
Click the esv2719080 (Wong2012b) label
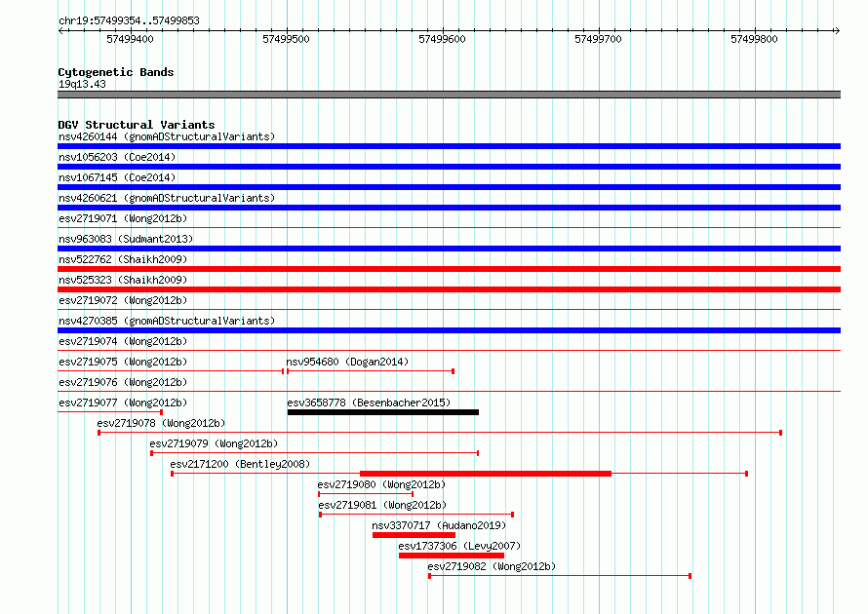click(381, 484)
